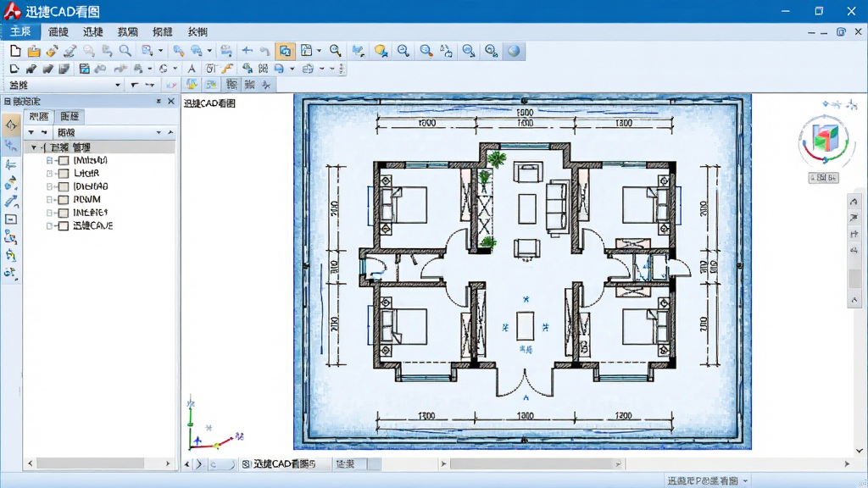Toggle the RDWM layer checkbox
The image size is (868, 488).
click(64, 200)
